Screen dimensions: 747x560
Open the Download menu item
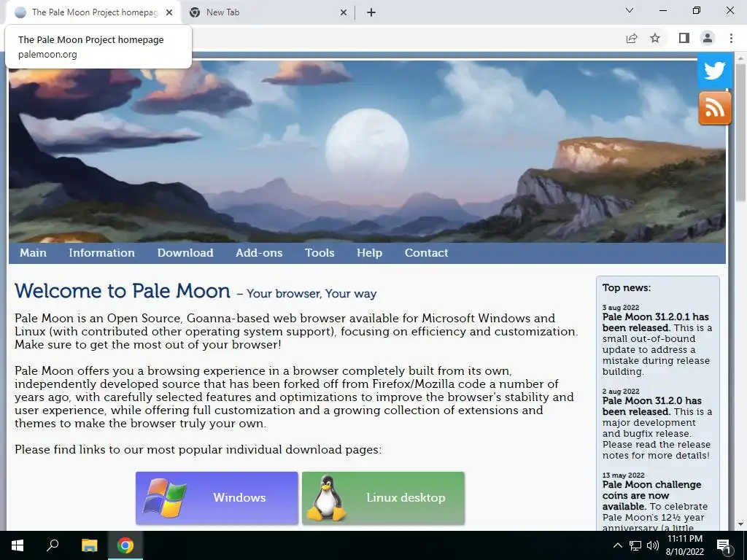185,253
